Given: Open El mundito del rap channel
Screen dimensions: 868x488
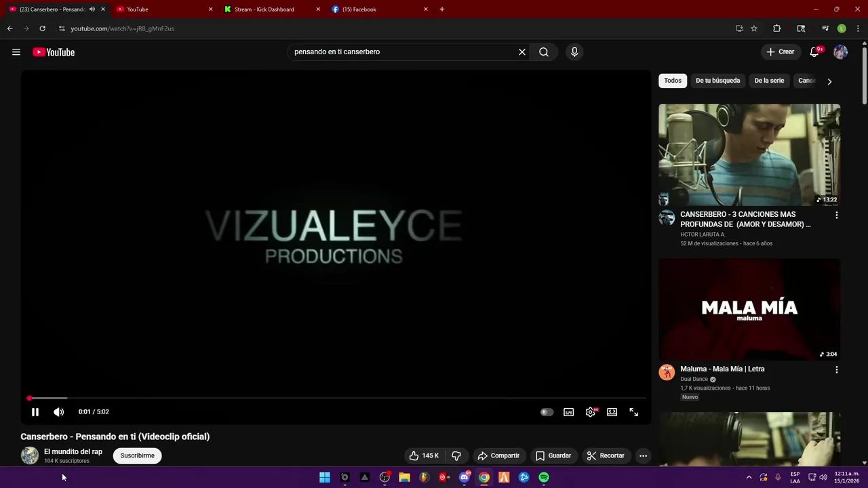Looking at the screenshot, I should (73, 452).
